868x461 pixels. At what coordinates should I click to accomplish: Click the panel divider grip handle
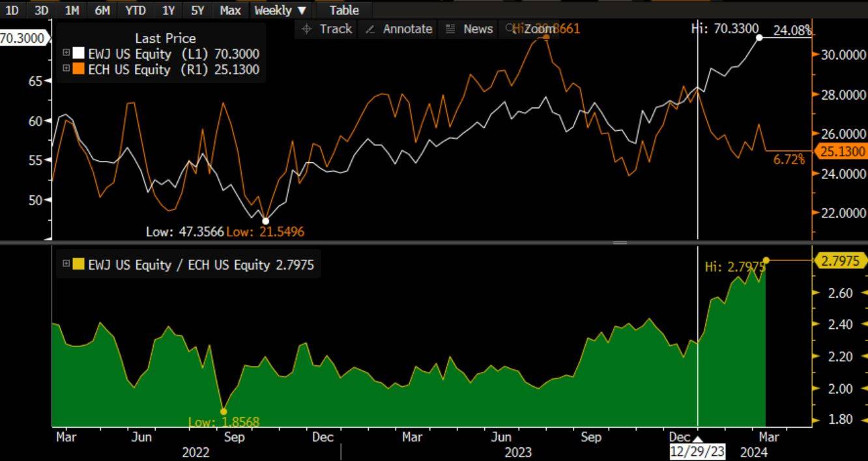pyautogui.click(x=620, y=242)
